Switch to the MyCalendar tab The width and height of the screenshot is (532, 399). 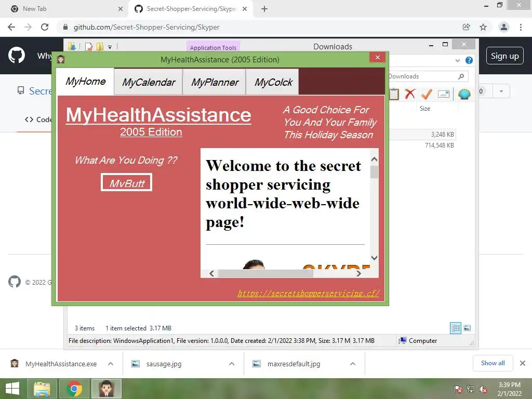pos(148,82)
